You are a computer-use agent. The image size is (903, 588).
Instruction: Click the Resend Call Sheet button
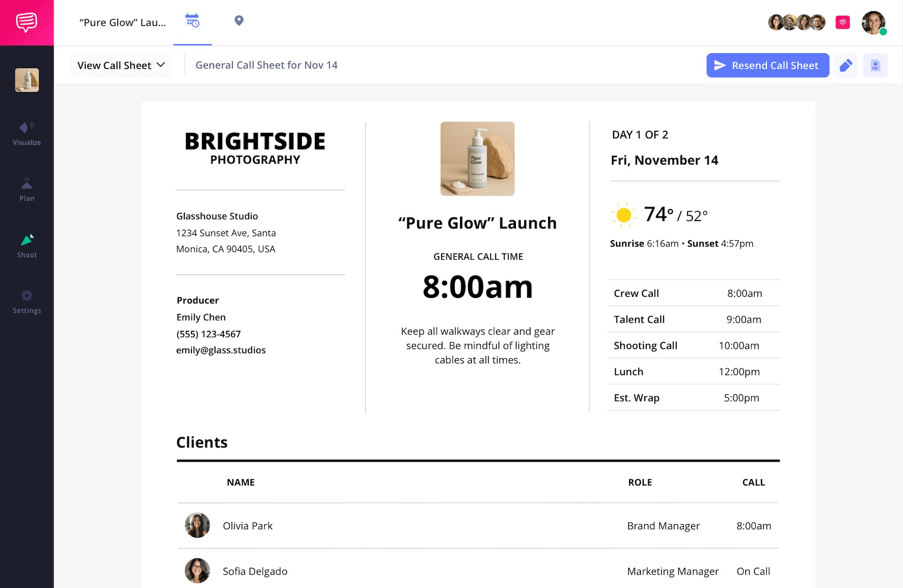pyautogui.click(x=767, y=65)
